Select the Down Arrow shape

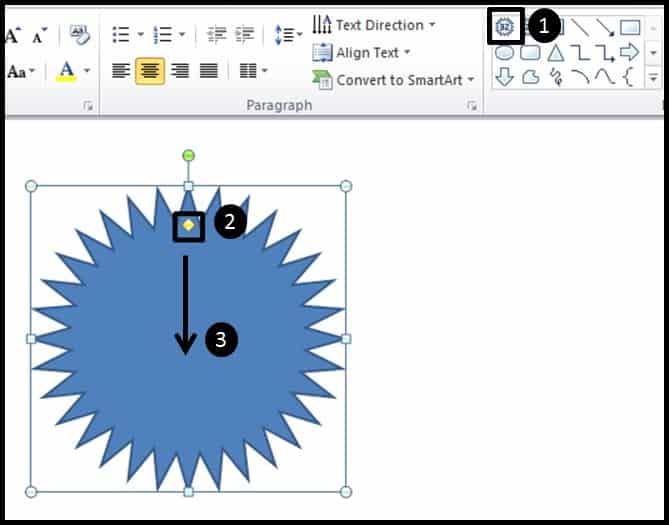click(x=505, y=78)
